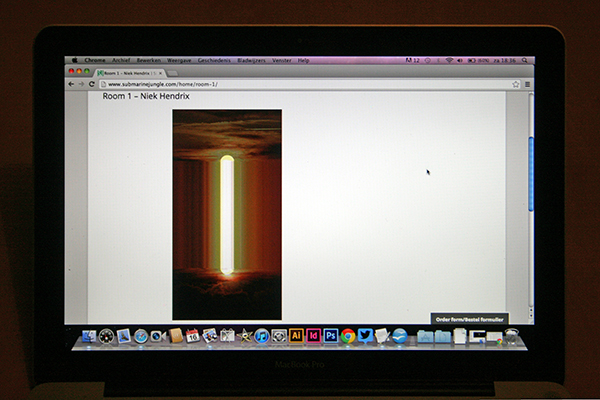
Task: Launch Safari from the Dock
Action: (x=141, y=337)
